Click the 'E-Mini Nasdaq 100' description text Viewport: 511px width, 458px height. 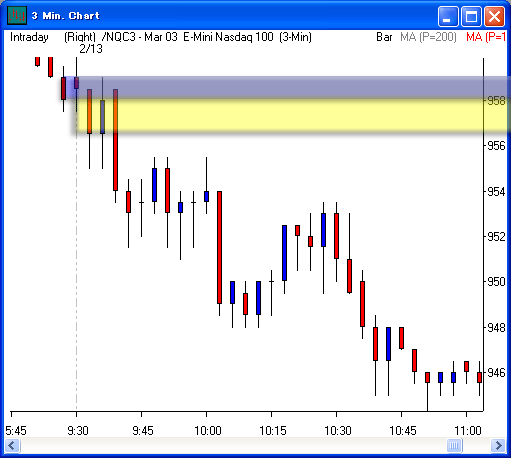coord(228,37)
